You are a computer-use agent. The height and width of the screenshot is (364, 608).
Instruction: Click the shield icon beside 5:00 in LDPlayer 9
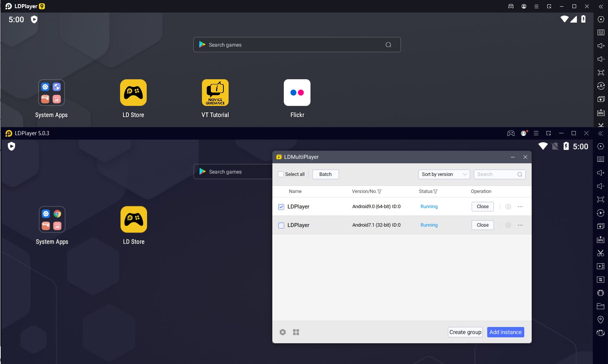(x=34, y=19)
